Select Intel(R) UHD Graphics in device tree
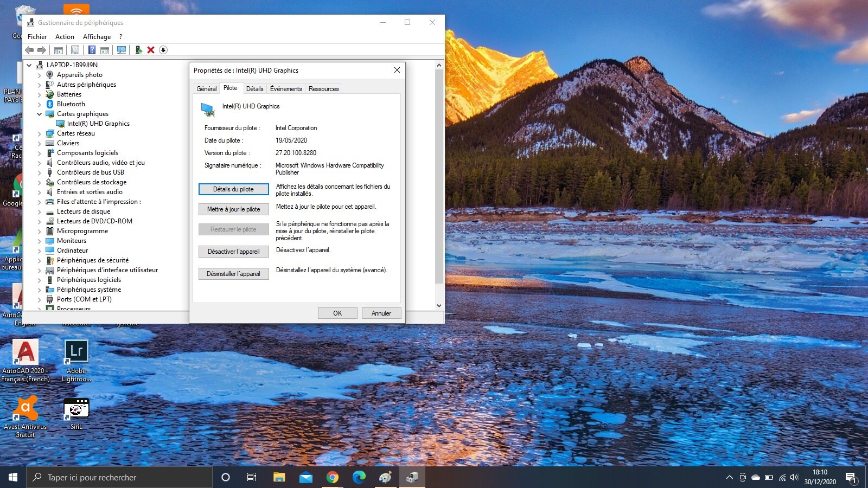 [x=98, y=124]
